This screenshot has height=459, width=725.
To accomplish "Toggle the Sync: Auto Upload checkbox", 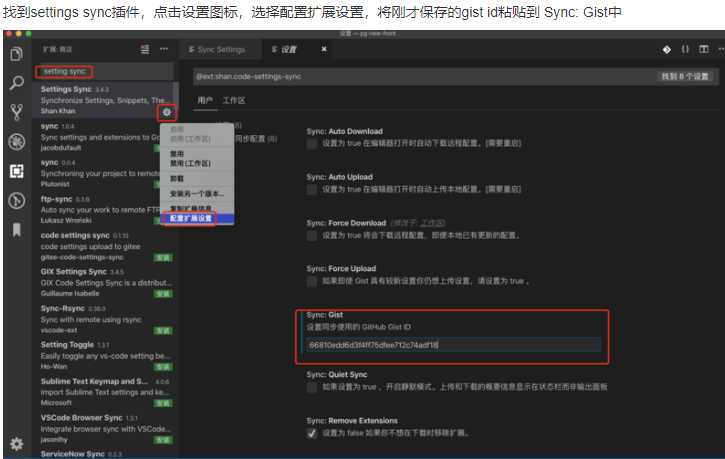I will [x=312, y=190].
